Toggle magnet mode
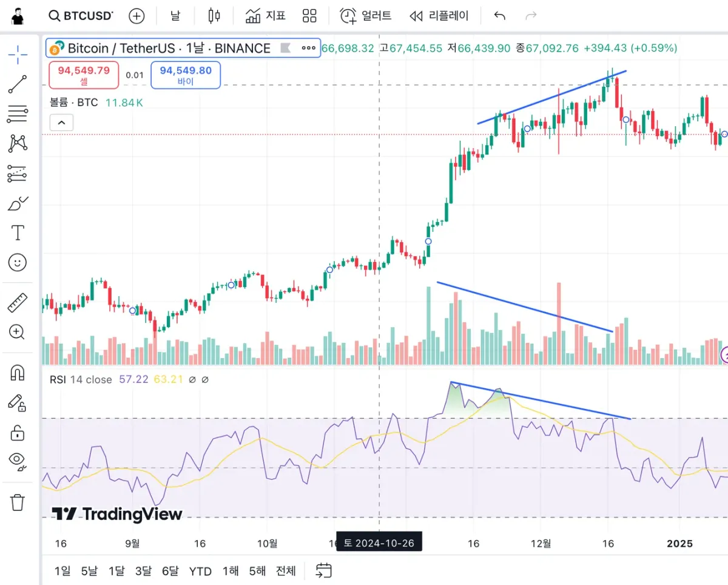The width and height of the screenshot is (728, 585). [18, 372]
